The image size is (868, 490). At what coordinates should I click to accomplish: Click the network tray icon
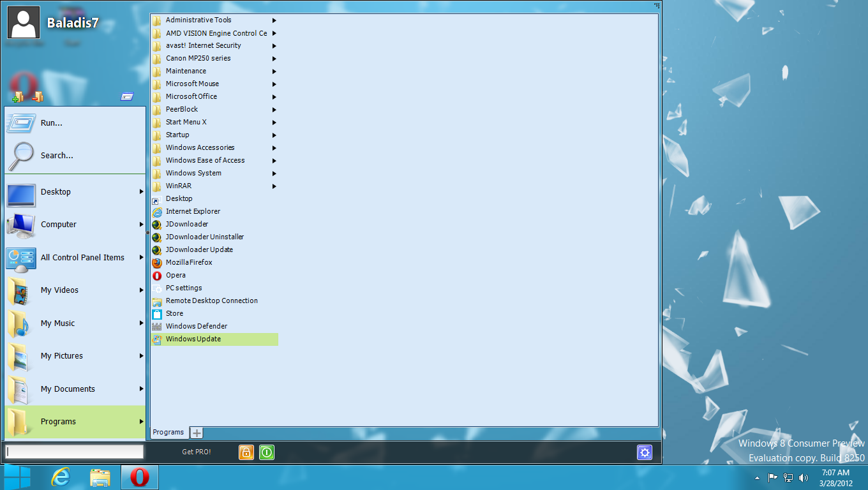(788, 477)
